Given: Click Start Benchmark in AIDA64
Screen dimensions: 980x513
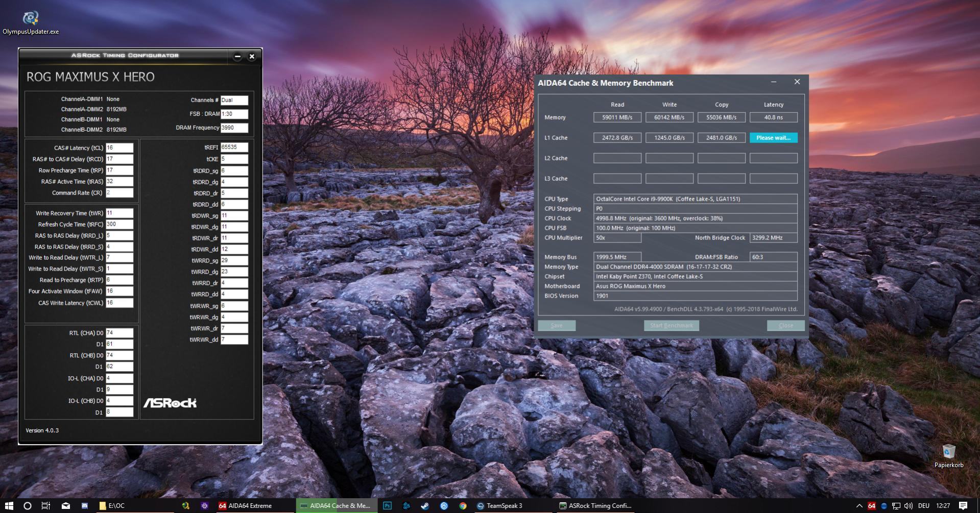Looking at the screenshot, I should tap(671, 326).
